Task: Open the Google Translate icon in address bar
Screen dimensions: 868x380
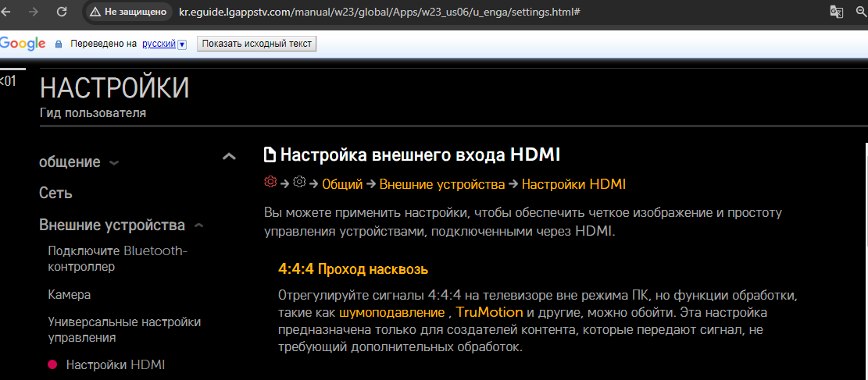Action: point(836,12)
